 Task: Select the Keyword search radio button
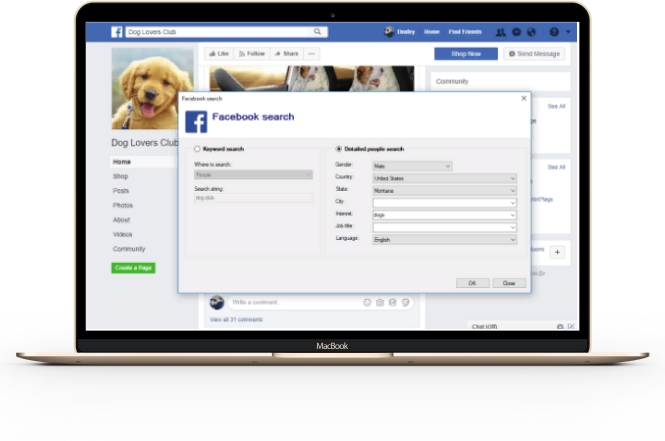[x=197, y=149]
